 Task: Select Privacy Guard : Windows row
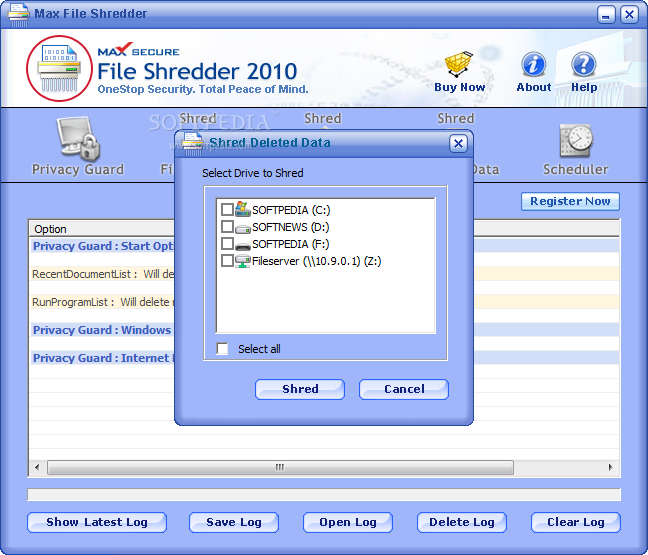[x=102, y=330]
